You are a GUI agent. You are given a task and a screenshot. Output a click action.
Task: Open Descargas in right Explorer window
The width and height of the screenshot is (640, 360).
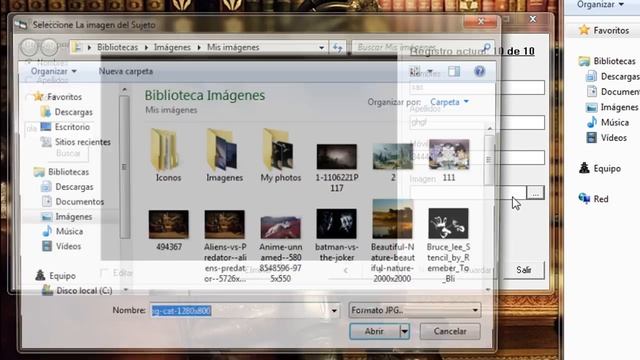click(613, 76)
